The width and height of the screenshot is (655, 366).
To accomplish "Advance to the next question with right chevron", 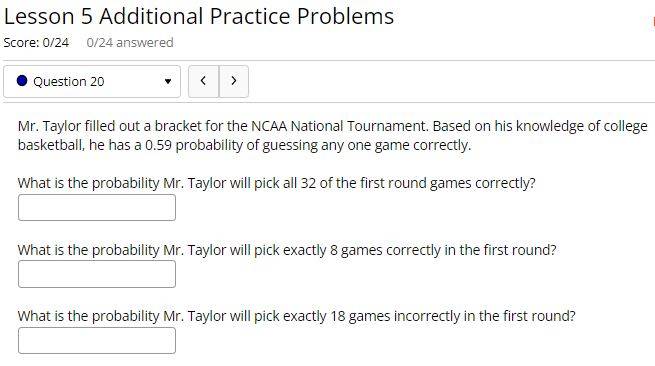I will (x=234, y=81).
